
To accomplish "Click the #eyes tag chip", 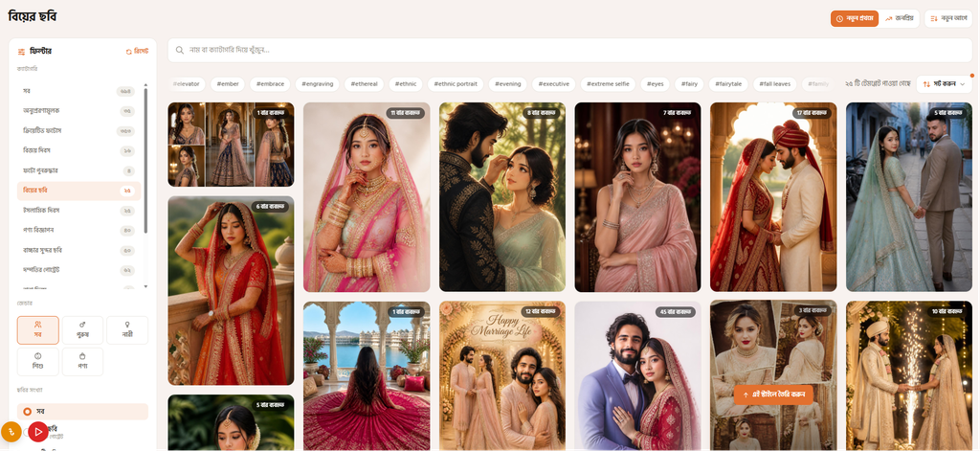I will [x=655, y=84].
